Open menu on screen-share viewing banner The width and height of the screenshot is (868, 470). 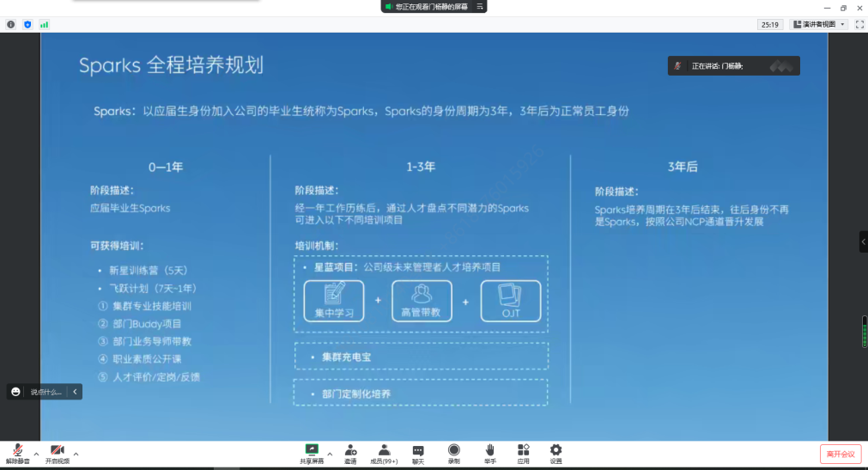click(x=480, y=6)
